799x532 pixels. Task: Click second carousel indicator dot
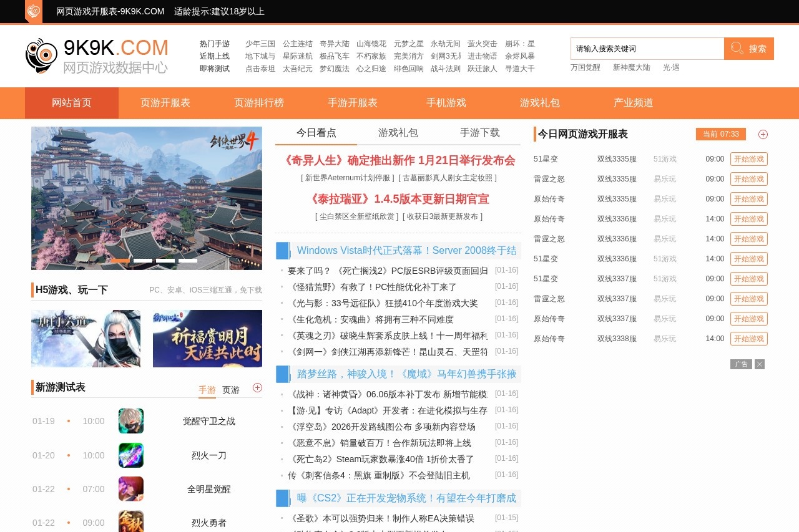[143, 261]
